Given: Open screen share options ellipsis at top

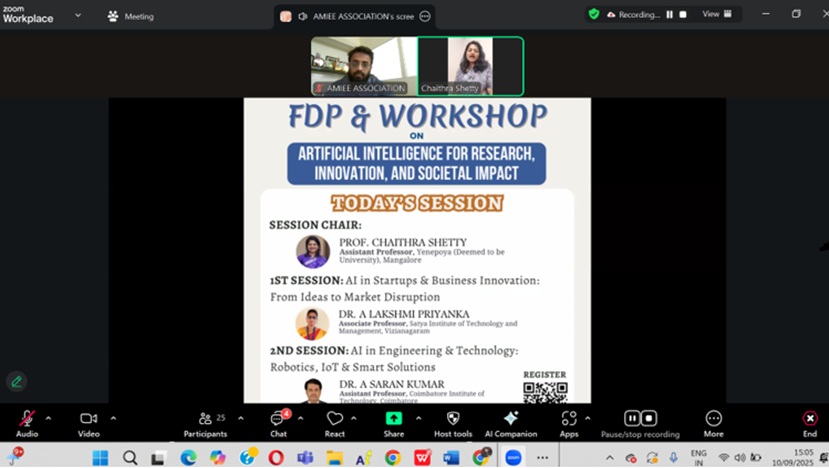Looking at the screenshot, I should pyautogui.click(x=425, y=16).
